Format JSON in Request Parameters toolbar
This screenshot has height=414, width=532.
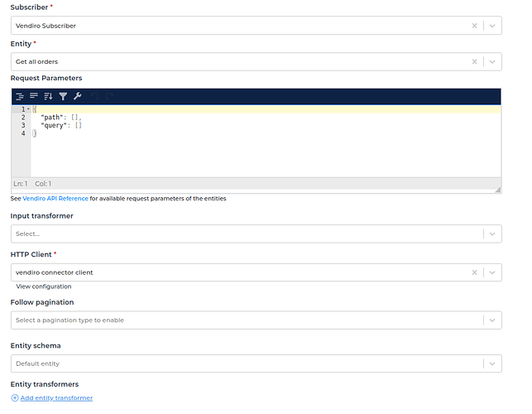point(20,96)
